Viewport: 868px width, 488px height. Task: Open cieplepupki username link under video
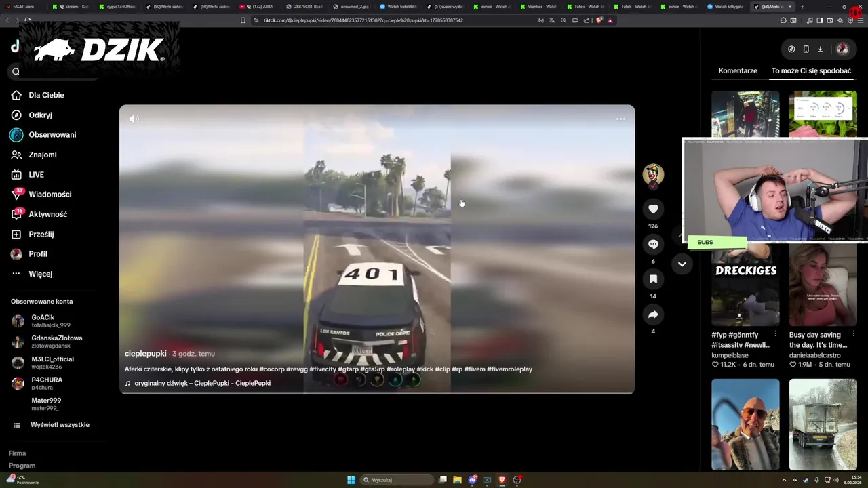tap(145, 354)
